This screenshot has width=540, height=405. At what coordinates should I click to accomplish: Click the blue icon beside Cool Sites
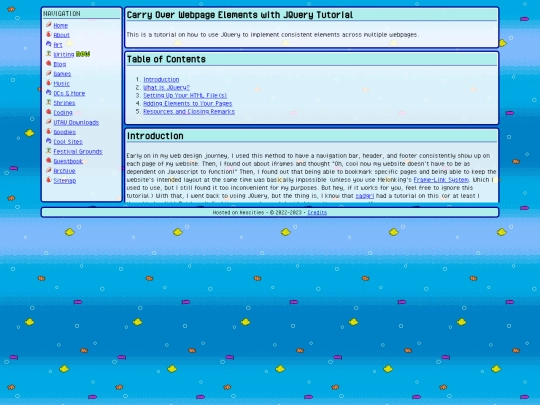click(49, 141)
